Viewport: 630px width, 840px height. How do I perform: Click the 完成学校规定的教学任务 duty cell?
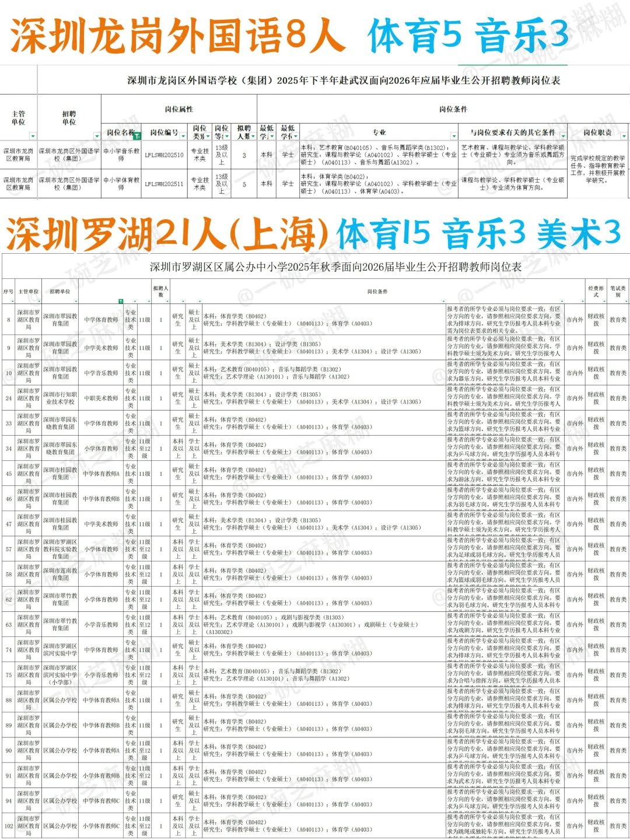597,169
